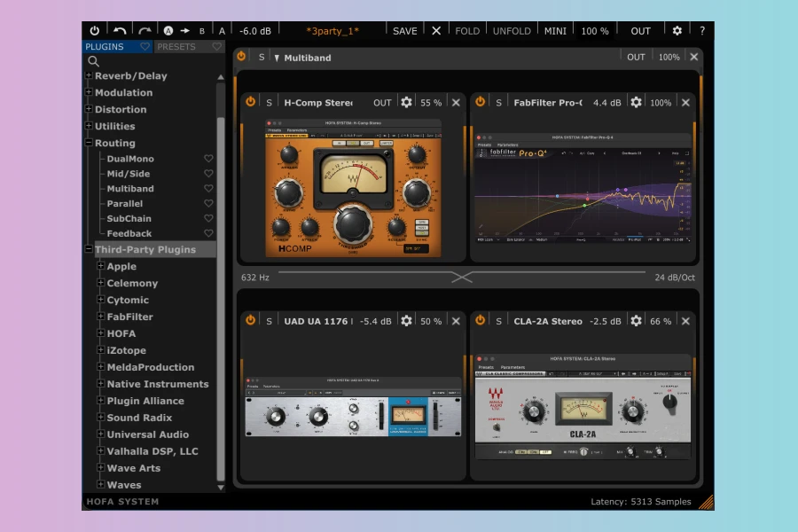
Task: Click the -6.0 dB gain value
Action: pos(255,31)
